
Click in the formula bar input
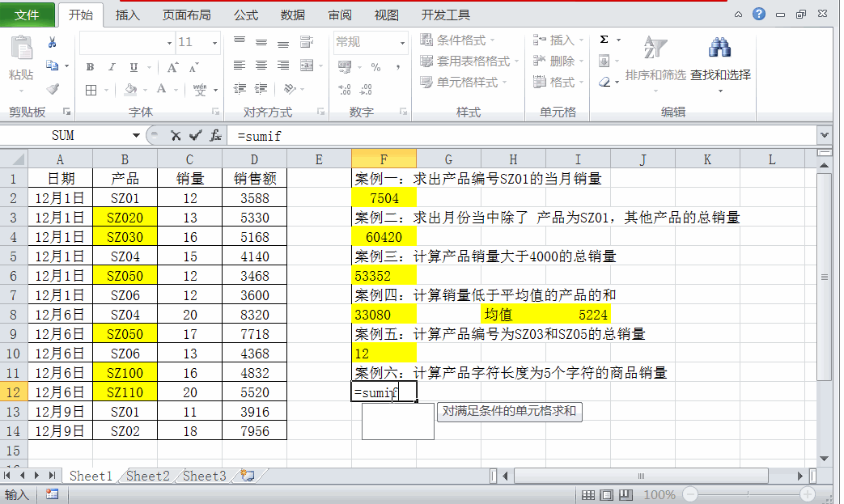click(522, 136)
